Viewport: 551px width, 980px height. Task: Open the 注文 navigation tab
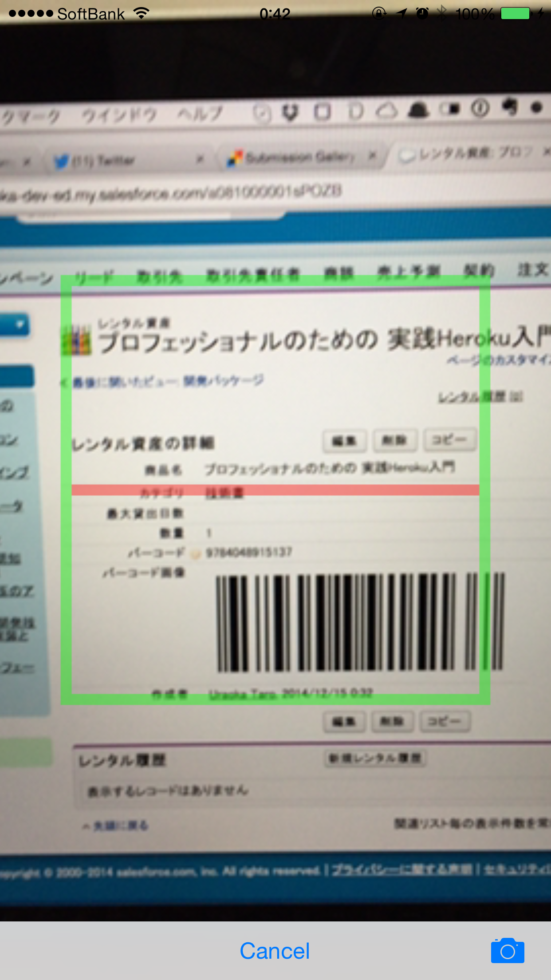[x=533, y=269]
